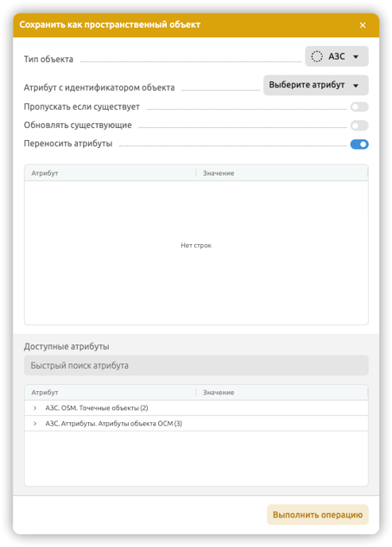392x547 pixels.
Task: Select АЗС. OSM. Точечные объекты (2) row
Action: point(196,408)
